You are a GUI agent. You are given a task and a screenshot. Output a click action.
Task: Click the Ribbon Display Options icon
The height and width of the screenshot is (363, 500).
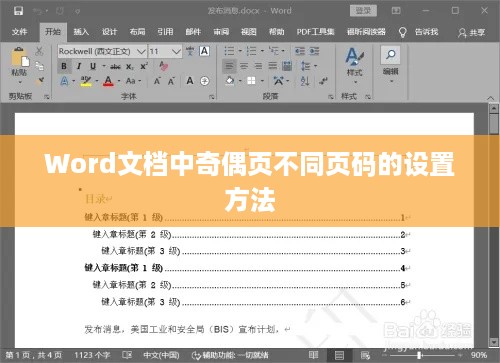point(396,11)
